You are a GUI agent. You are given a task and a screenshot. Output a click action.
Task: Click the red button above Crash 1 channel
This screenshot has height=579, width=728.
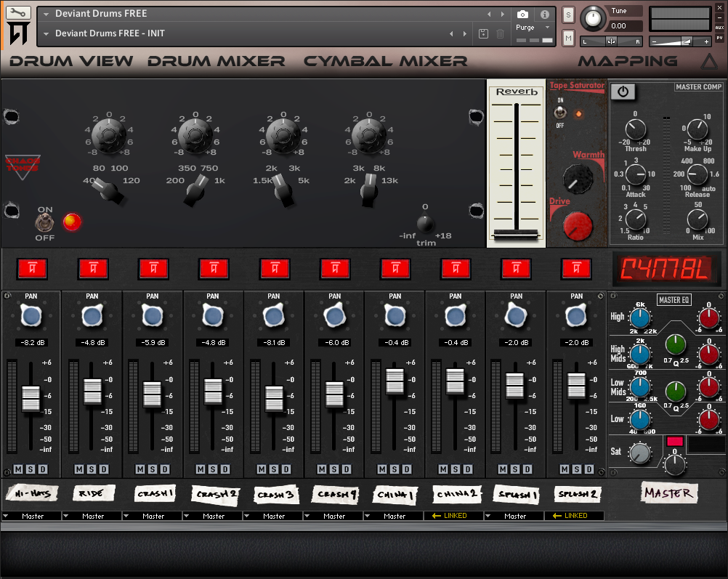(153, 268)
